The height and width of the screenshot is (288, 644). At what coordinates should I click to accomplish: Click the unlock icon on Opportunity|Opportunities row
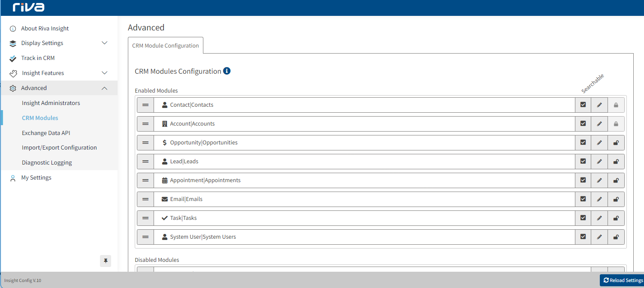(616, 143)
